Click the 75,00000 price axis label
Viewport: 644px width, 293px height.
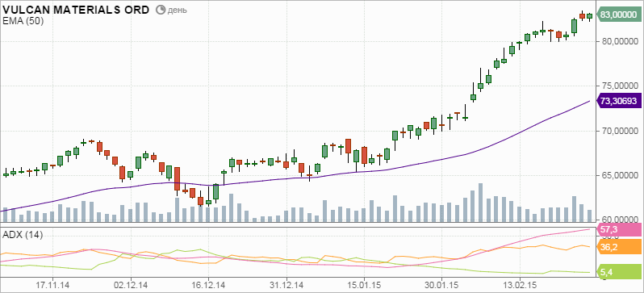tap(619, 86)
